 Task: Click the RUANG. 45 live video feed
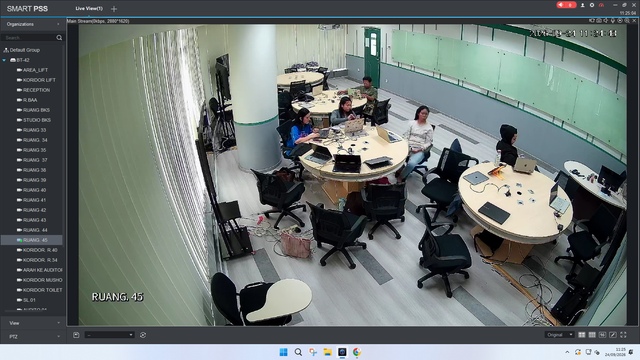[353, 175]
